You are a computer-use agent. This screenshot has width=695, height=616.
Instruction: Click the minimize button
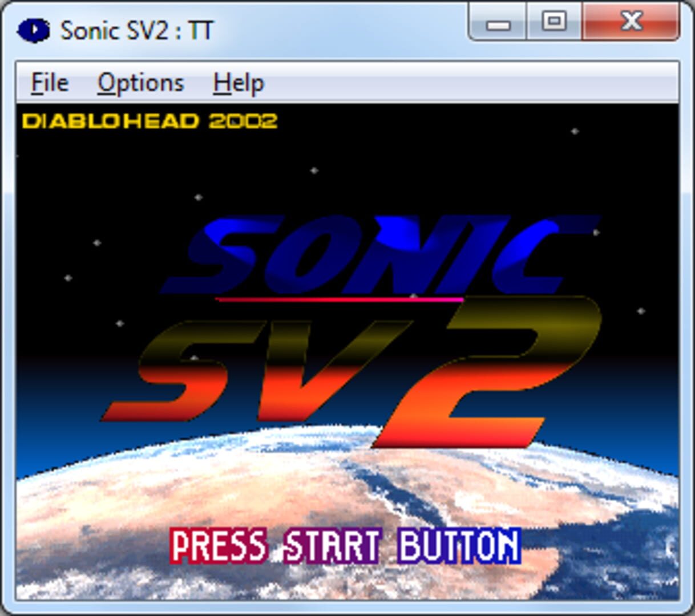498,22
